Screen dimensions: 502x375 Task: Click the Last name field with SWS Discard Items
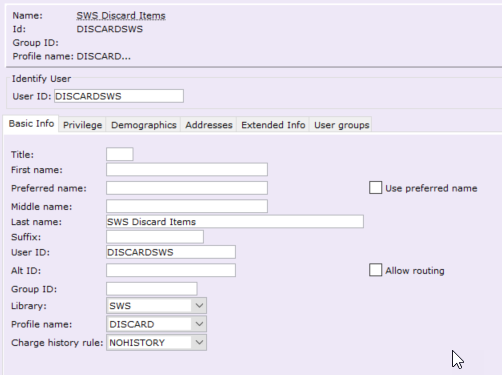tap(235, 222)
